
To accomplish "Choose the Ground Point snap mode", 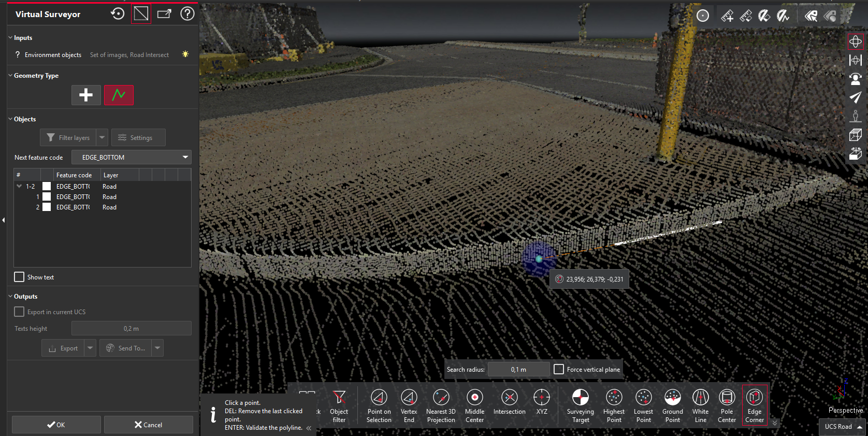I will 672,405.
